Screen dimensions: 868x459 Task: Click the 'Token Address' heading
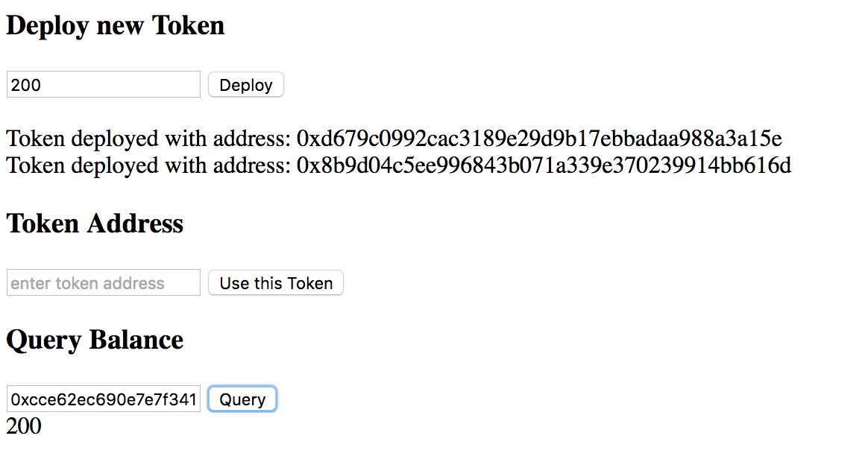point(95,224)
